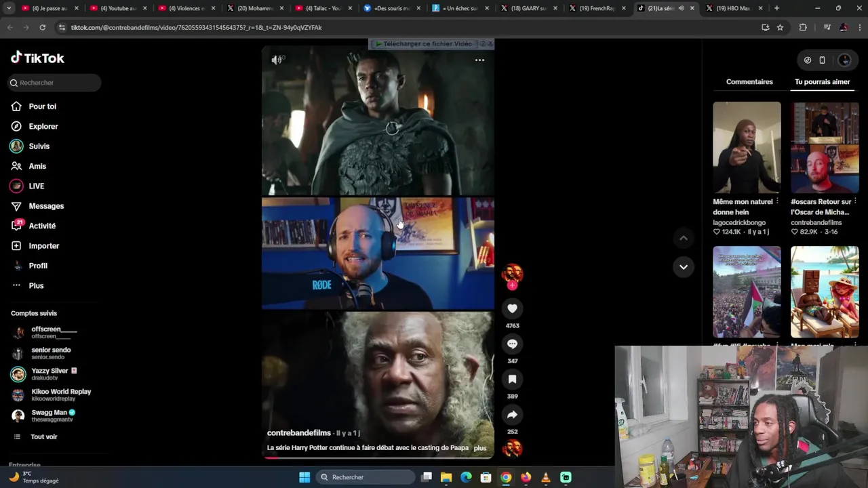Open options for #oscars Retour video
This screenshot has width=868, height=488.
coord(855,202)
